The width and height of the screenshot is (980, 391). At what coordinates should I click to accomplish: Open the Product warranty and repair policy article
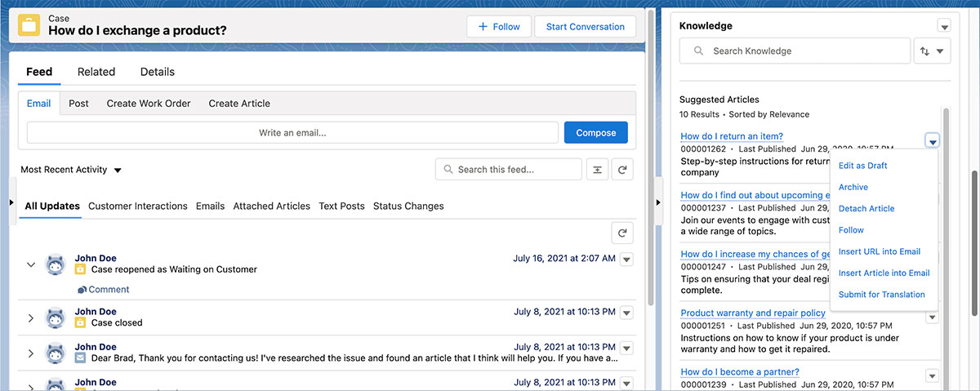tap(752, 313)
